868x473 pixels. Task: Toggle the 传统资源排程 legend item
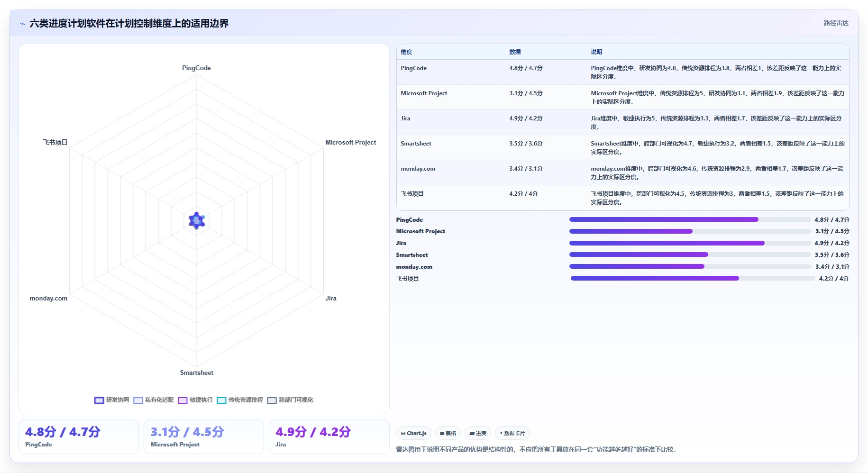tap(240, 400)
